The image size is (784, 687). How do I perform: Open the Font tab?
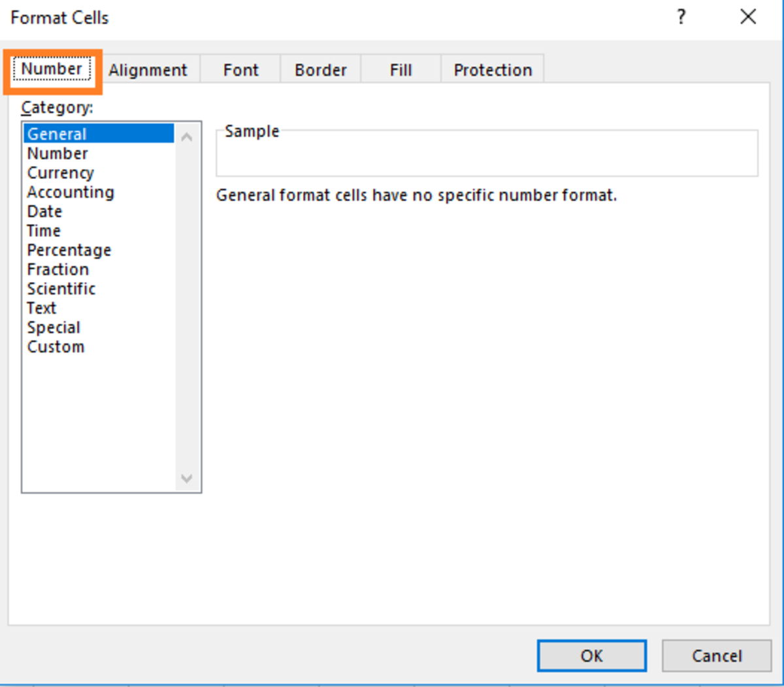pos(240,69)
